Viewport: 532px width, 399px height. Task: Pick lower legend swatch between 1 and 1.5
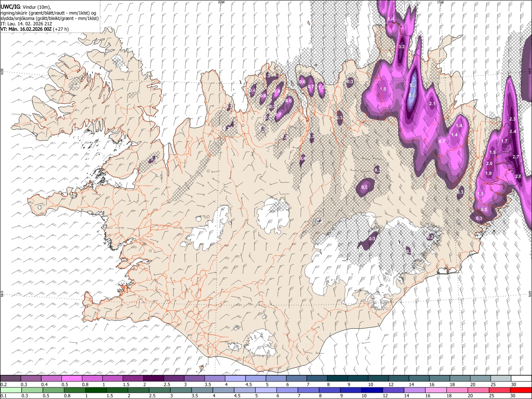[96, 390]
